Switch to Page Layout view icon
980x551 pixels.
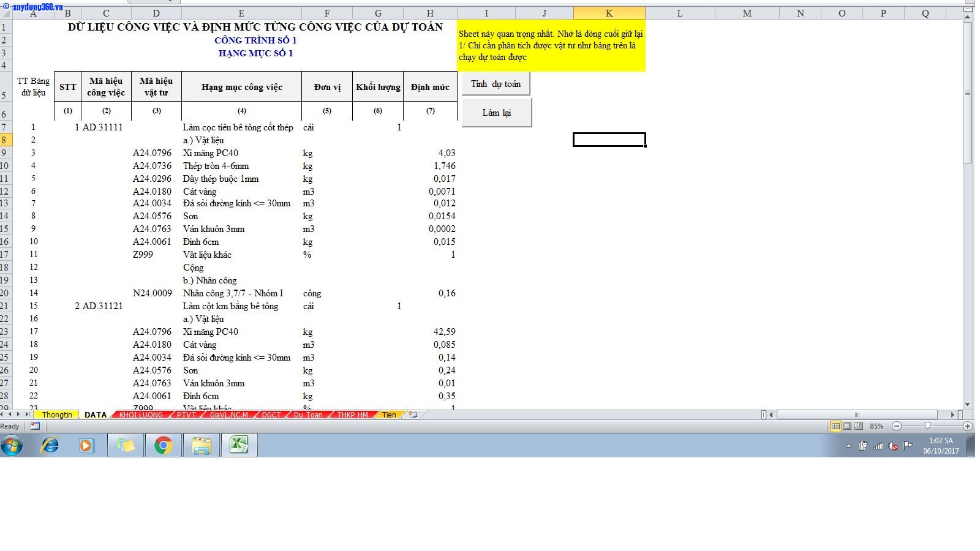pyautogui.click(x=847, y=426)
